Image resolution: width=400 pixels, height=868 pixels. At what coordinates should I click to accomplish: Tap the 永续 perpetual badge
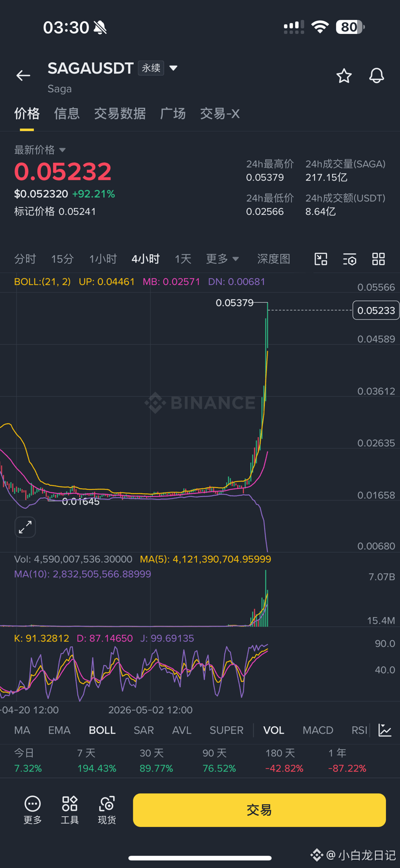pyautogui.click(x=151, y=68)
